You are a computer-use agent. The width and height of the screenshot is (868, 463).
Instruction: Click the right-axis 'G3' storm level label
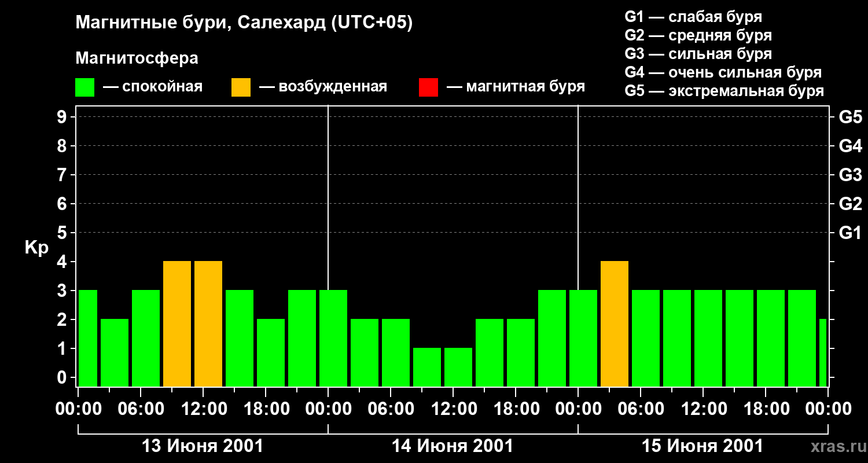pyautogui.click(x=851, y=175)
